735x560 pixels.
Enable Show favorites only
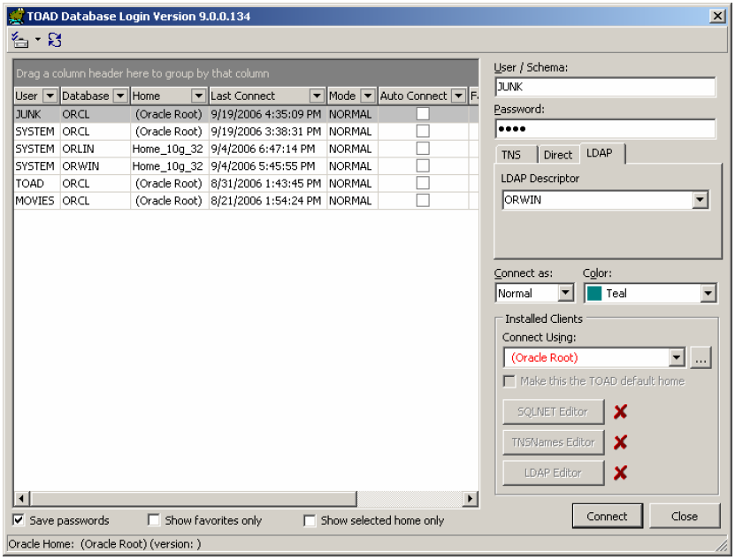153,520
